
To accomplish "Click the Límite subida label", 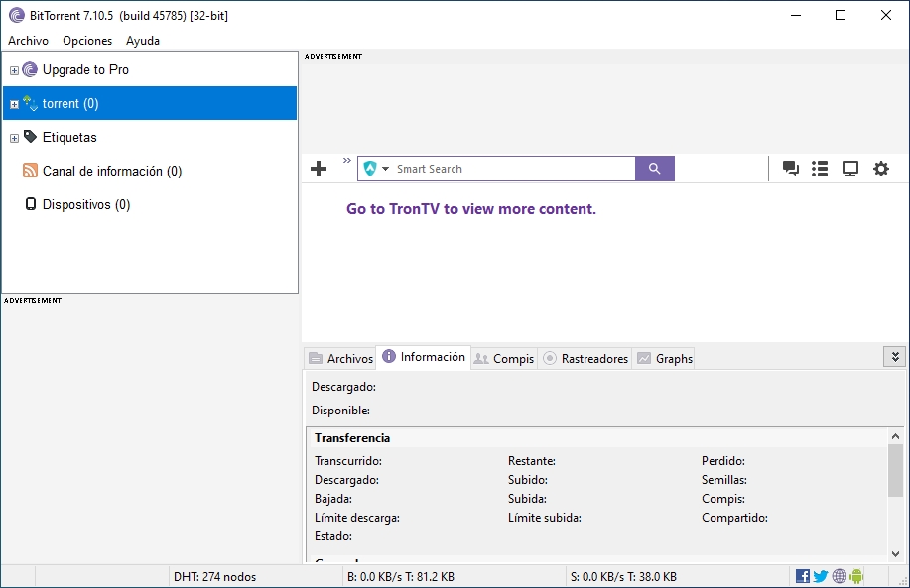I will pos(545,518).
